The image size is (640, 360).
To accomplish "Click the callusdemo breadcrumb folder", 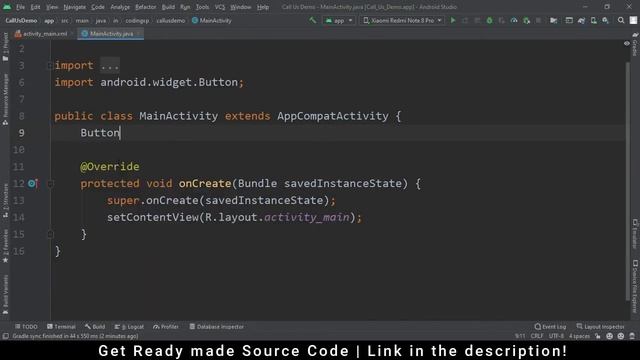I will [171, 20].
